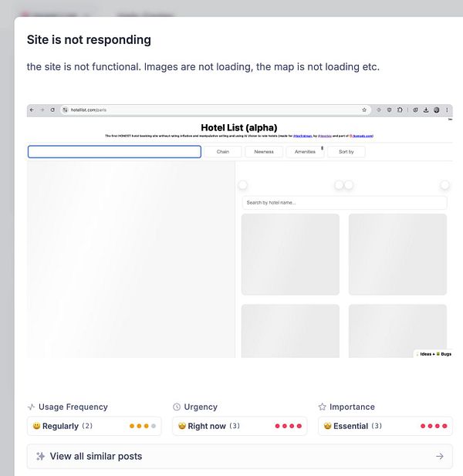Click the Usage Frequency pulse icon
This screenshot has height=476, width=463.
click(32, 407)
